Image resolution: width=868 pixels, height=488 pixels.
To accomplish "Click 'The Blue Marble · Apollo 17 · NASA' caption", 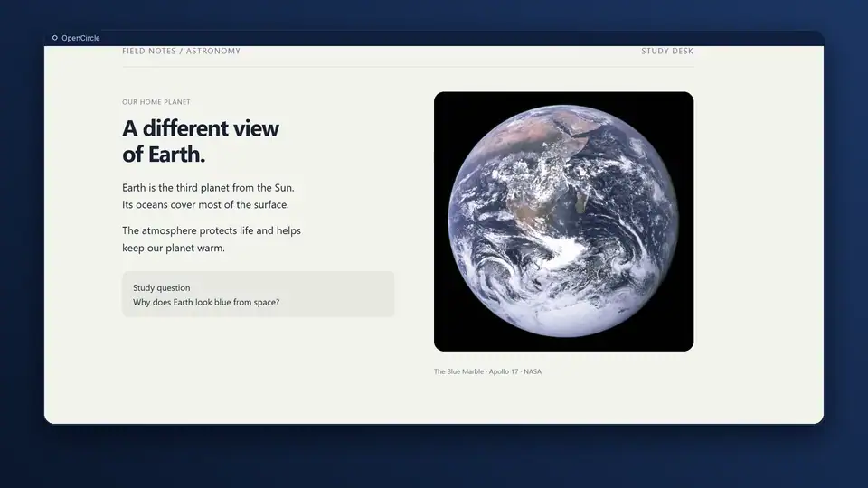I will tap(487, 371).
